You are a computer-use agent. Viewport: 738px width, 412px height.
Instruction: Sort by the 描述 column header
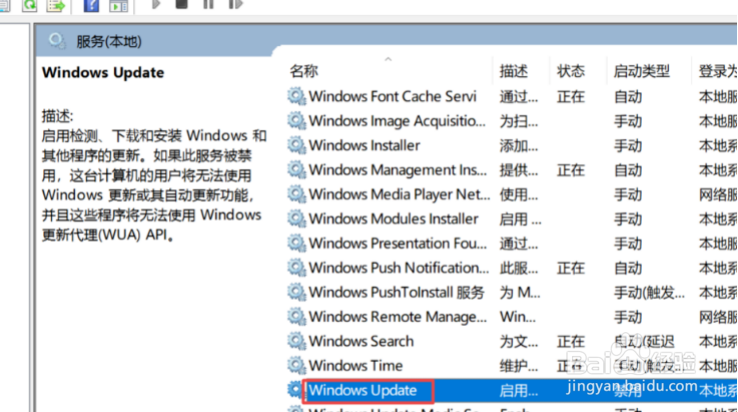[513, 71]
